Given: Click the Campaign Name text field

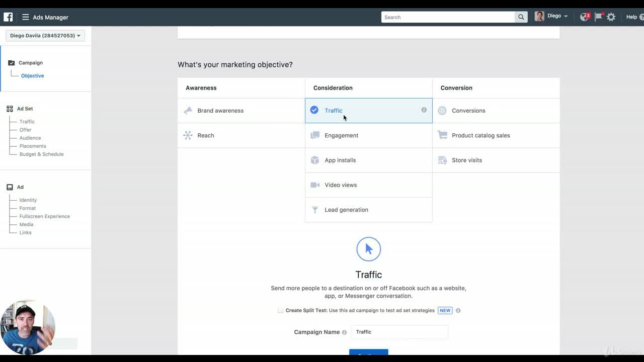Looking at the screenshot, I should point(399,332).
